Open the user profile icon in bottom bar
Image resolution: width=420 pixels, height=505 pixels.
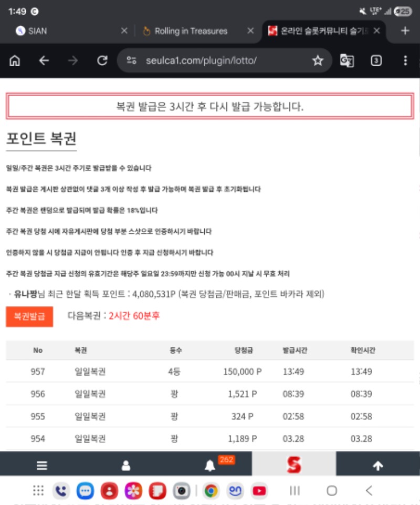(x=126, y=466)
